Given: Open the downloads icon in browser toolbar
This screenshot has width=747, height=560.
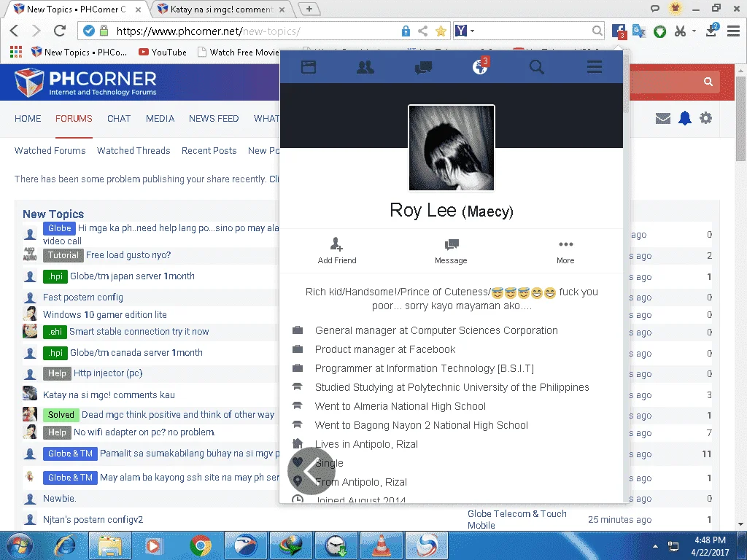Looking at the screenshot, I should pyautogui.click(x=712, y=31).
